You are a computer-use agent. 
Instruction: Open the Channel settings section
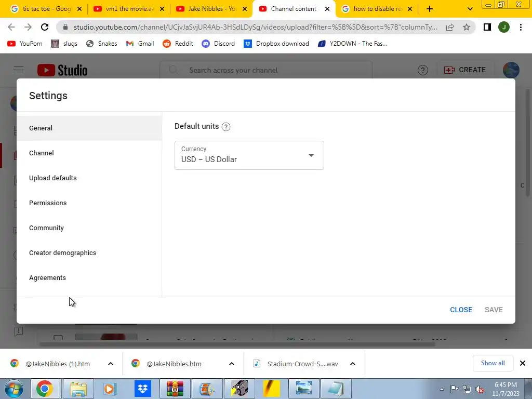coord(89,153)
